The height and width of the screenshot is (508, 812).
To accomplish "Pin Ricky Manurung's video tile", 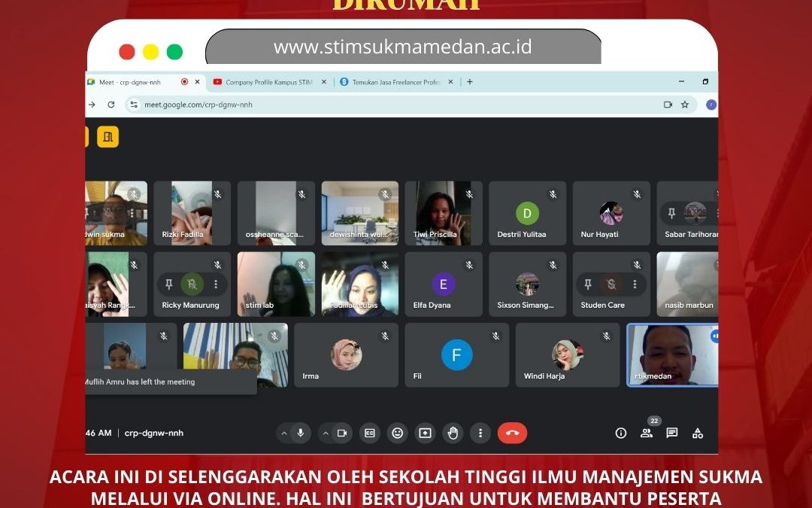I will pyautogui.click(x=168, y=284).
